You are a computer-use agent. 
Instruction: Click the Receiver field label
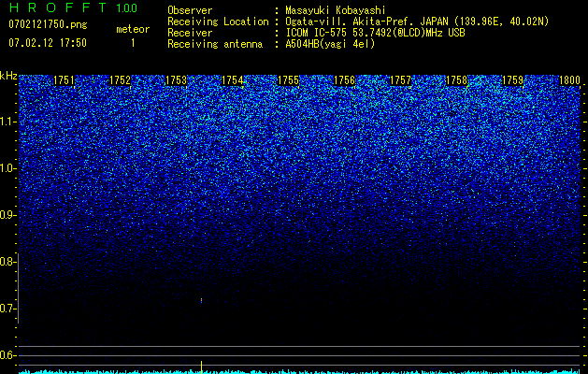[x=190, y=33]
